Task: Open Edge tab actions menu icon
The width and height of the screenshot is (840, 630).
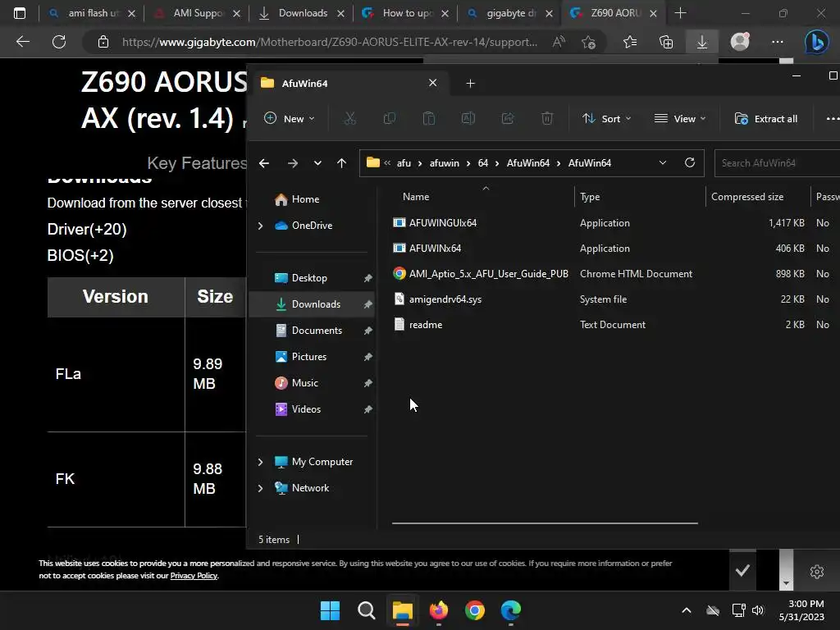Action: pyautogui.click(x=20, y=13)
